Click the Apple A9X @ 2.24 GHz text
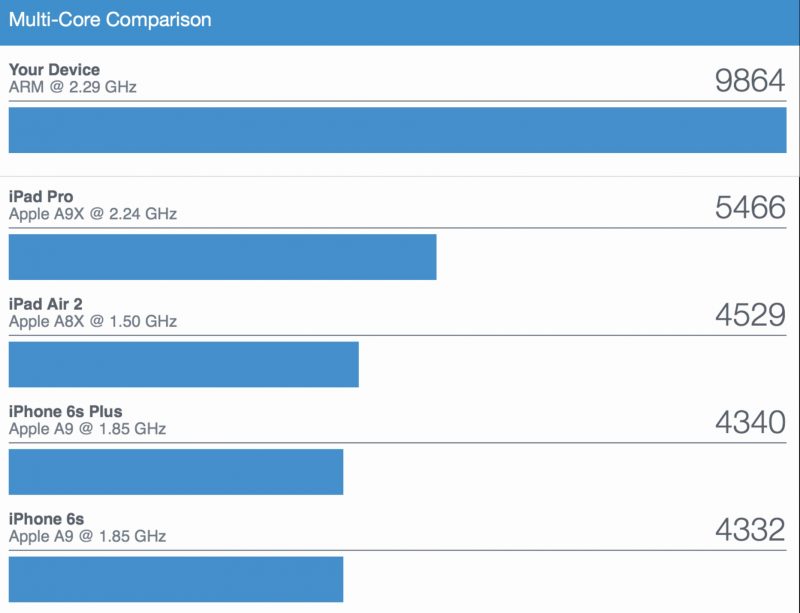 tap(92, 214)
